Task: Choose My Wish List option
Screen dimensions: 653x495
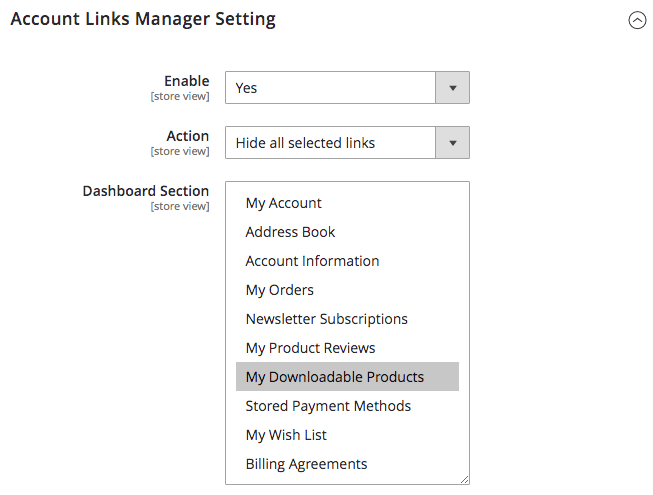Action: pyautogui.click(x=287, y=435)
